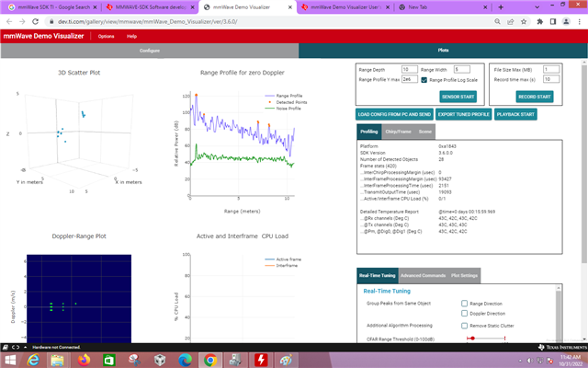Open the Help menu
Image resolution: width=588 pixels, height=368 pixels.
(x=131, y=37)
